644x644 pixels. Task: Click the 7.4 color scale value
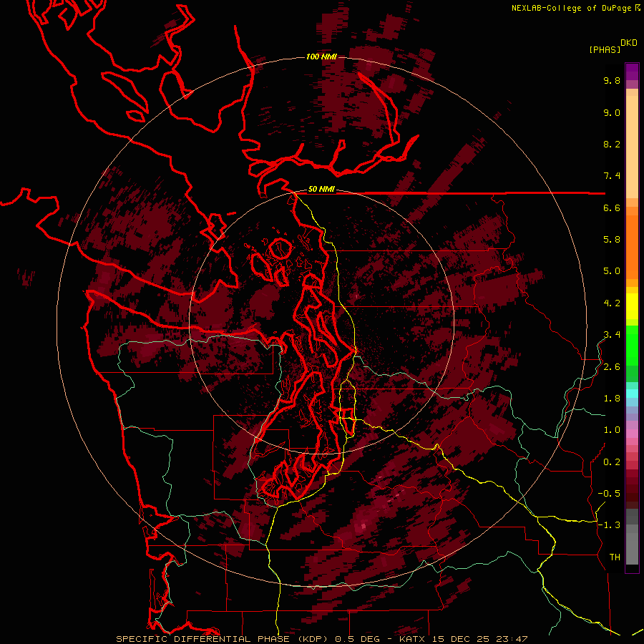click(612, 176)
